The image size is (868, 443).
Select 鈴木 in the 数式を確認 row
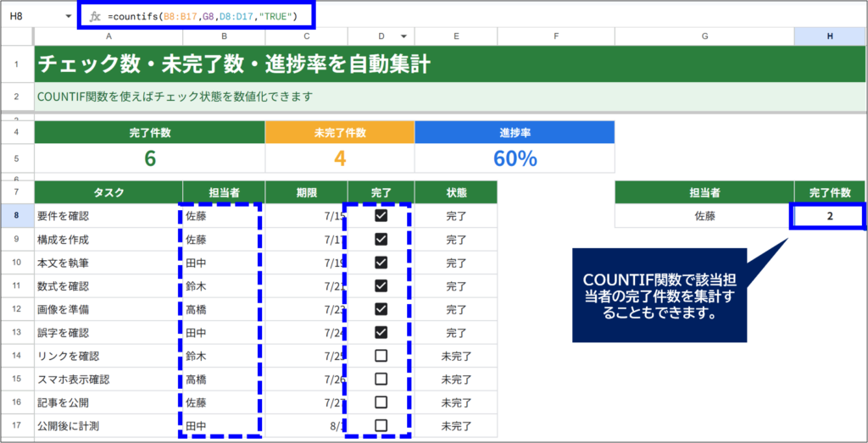coord(224,285)
